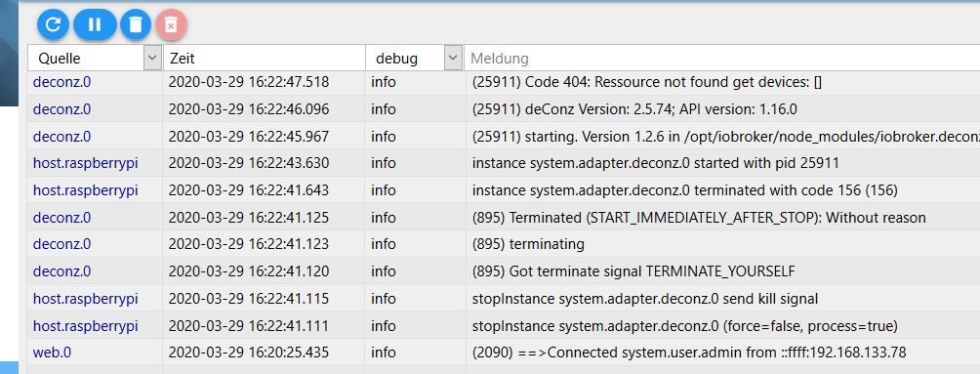Click deconz.0 source in Code 404 row
980x374 pixels.
click(x=61, y=82)
